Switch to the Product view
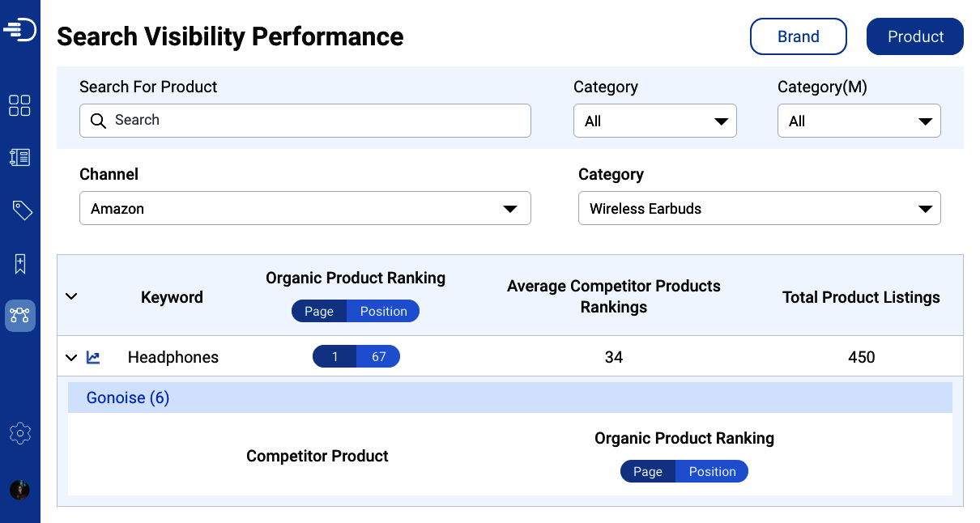Viewport: 980px width, 523px height. pos(914,36)
